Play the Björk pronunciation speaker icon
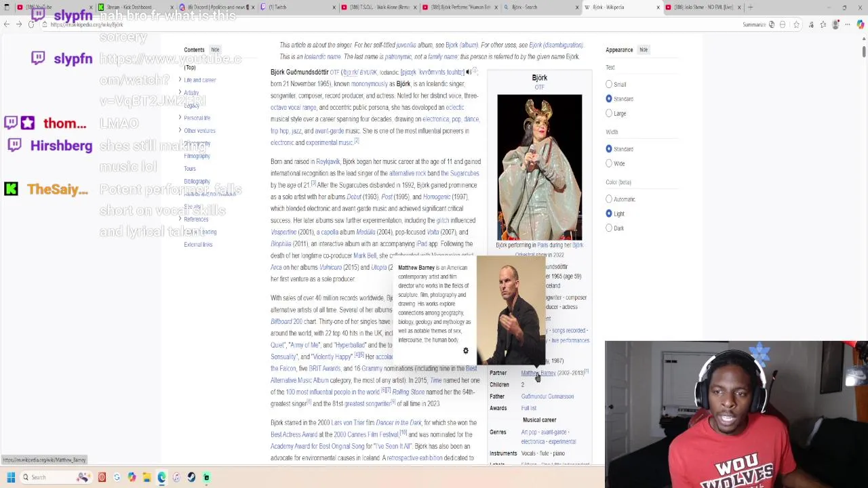Image resolution: width=868 pixels, height=488 pixels. pos(468,72)
